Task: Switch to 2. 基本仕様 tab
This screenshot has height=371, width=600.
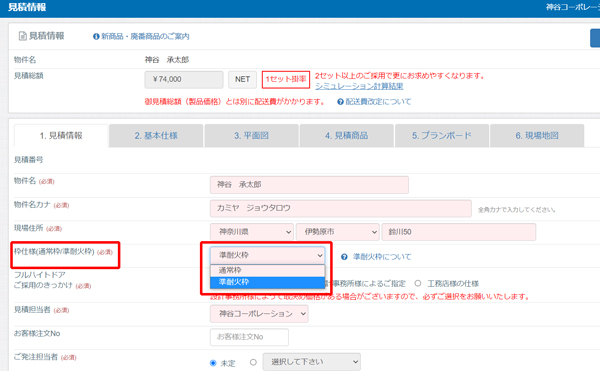Action: [x=156, y=135]
